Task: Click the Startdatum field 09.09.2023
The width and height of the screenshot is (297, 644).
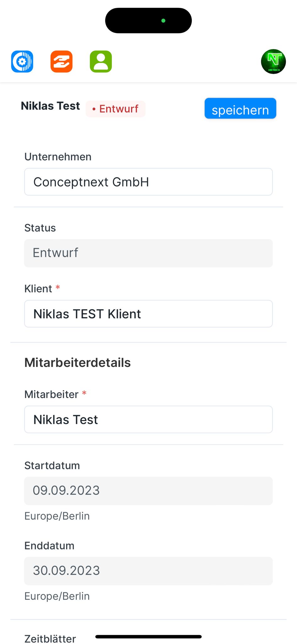Action: pyautogui.click(x=148, y=491)
